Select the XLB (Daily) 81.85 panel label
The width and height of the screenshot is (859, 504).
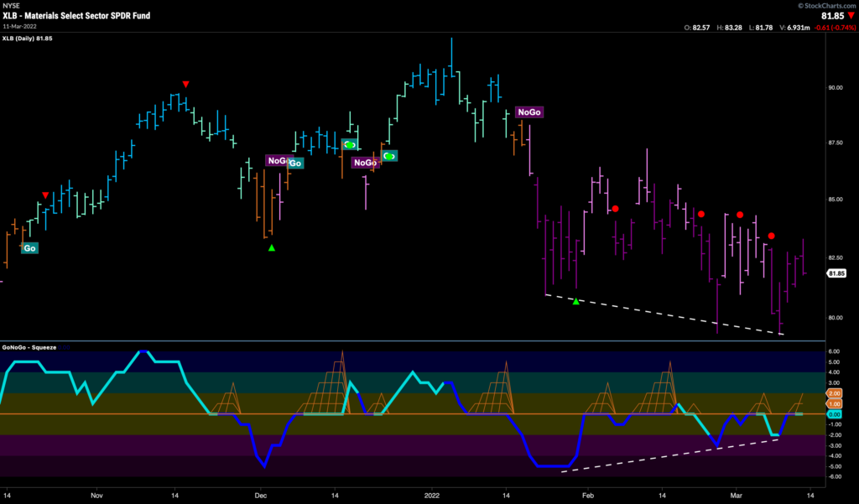point(28,39)
